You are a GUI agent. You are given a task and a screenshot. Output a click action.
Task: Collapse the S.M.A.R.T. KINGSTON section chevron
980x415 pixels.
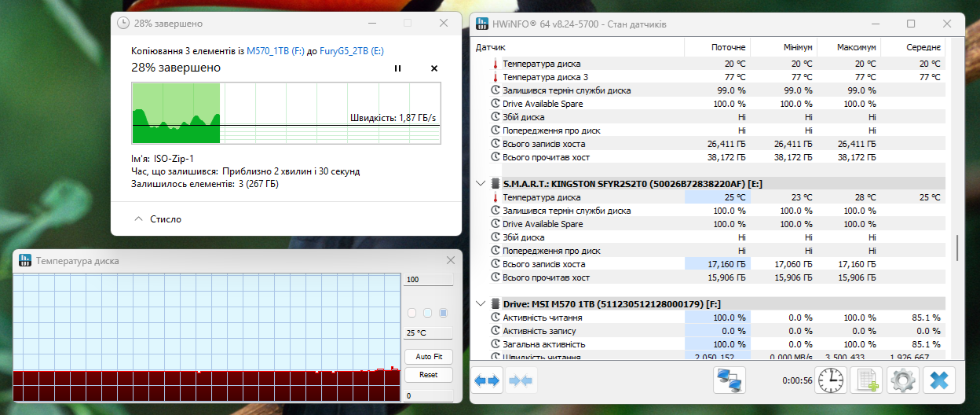pyautogui.click(x=481, y=183)
